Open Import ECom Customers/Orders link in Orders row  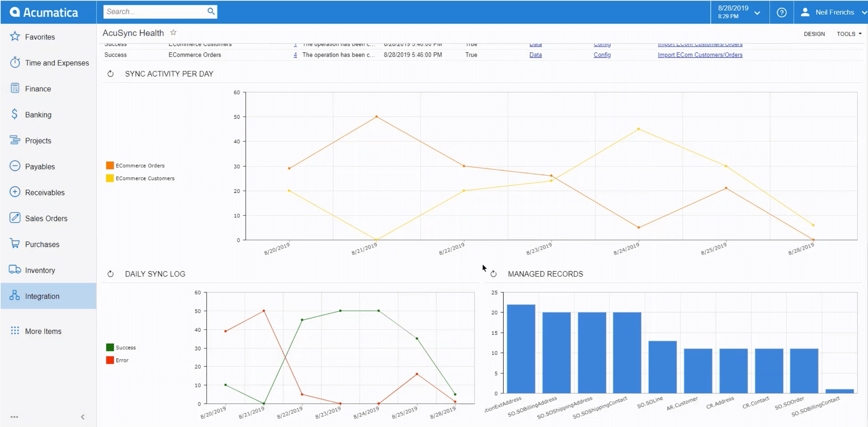tap(700, 54)
